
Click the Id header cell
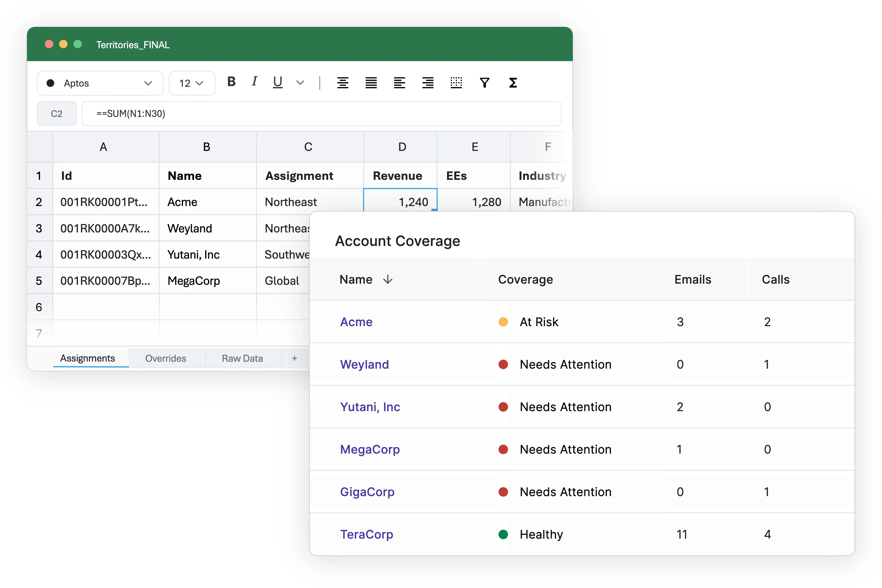pos(106,175)
